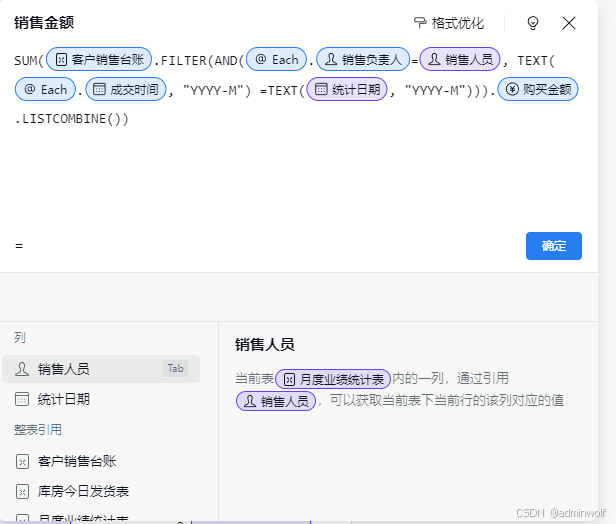This screenshot has height=524, width=616.
Task: Click the Tab hint badge on 销售人员 row
Action: 175,368
